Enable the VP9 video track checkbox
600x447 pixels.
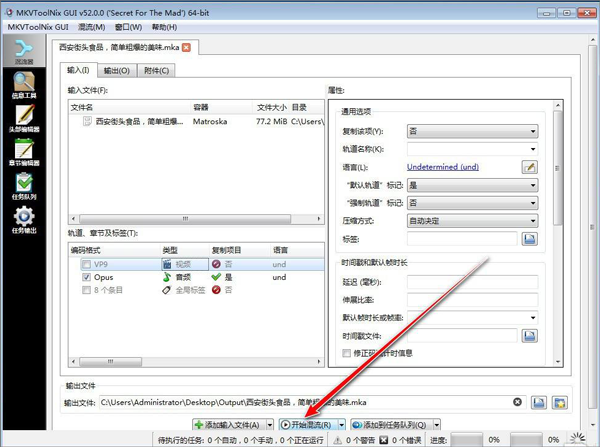tap(86, 264)
